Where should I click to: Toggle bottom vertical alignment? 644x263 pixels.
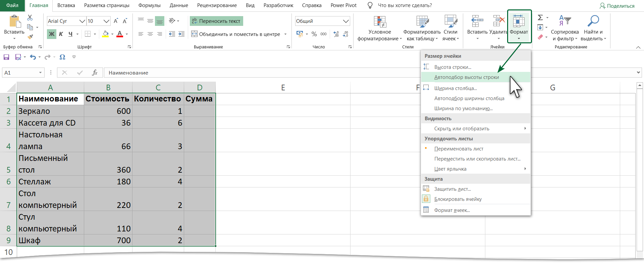tap(160, 21)
